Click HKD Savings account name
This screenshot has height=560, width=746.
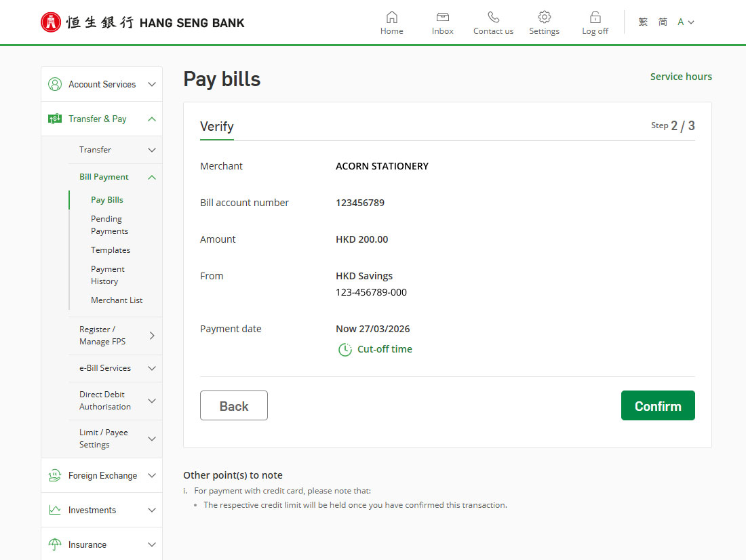(x=364, y=276)
